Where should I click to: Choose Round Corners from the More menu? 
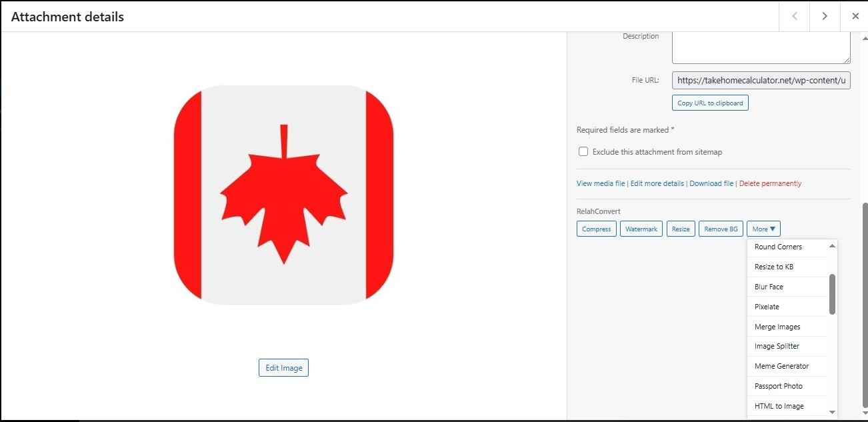point(787,247)
